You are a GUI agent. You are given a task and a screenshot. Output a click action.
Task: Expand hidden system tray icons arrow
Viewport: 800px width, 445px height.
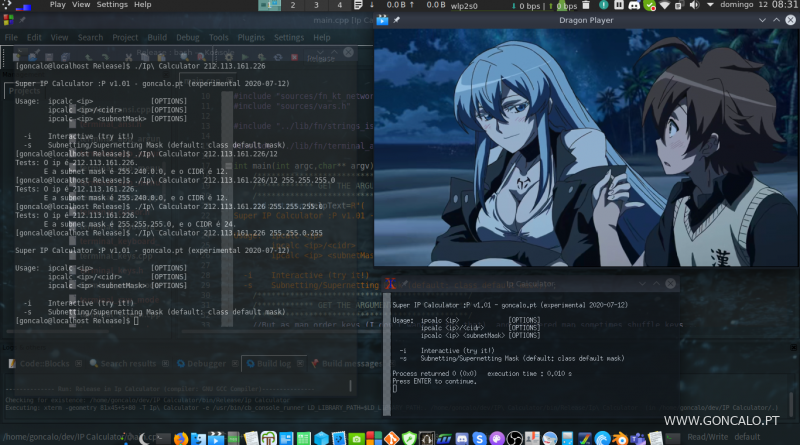[710, 5]
